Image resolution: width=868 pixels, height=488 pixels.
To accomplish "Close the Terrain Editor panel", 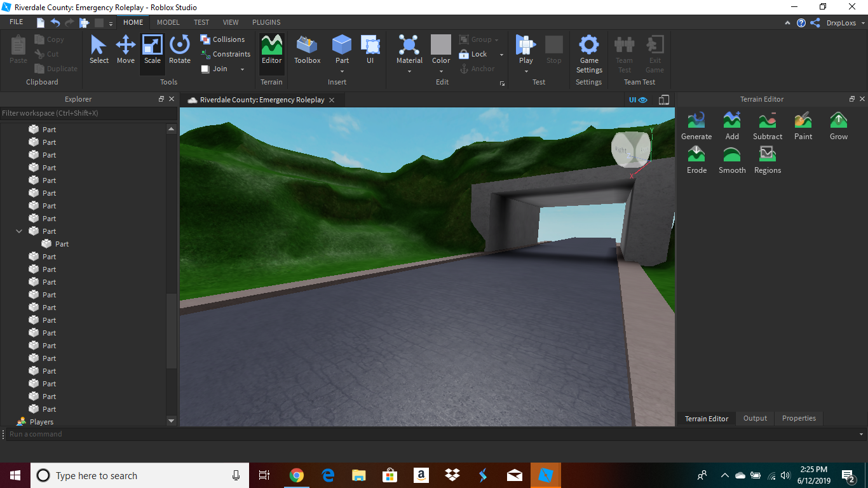I will 862,99.
